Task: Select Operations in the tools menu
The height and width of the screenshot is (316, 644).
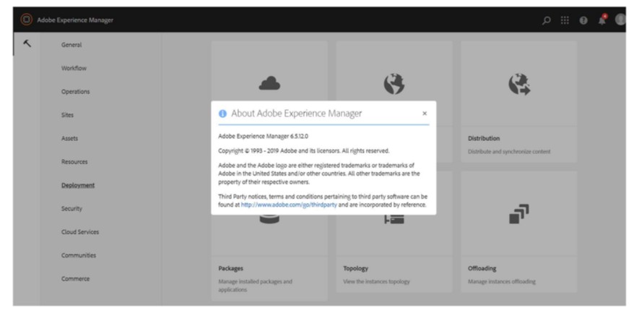Action: click(x=76, y=92)
